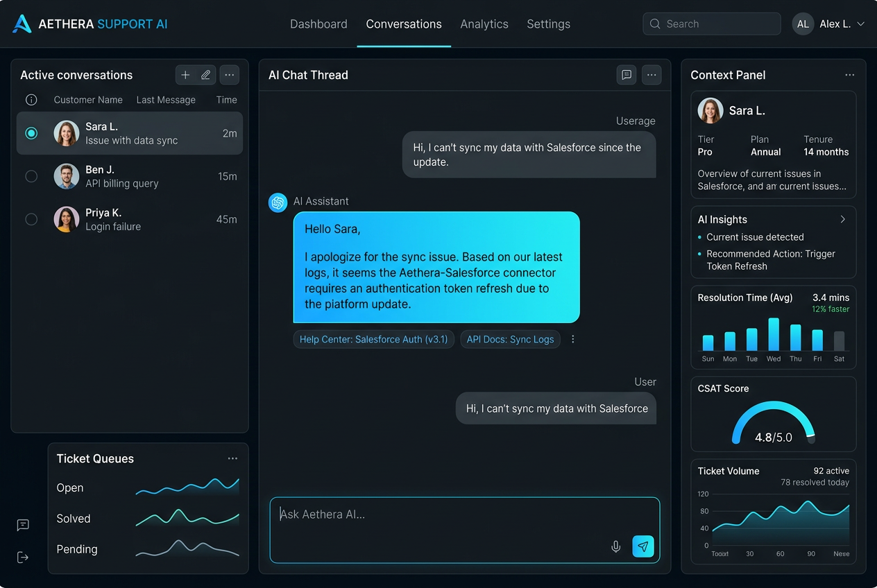Click the pencil edit icon in Active conversations

click(x=206, y=75)
